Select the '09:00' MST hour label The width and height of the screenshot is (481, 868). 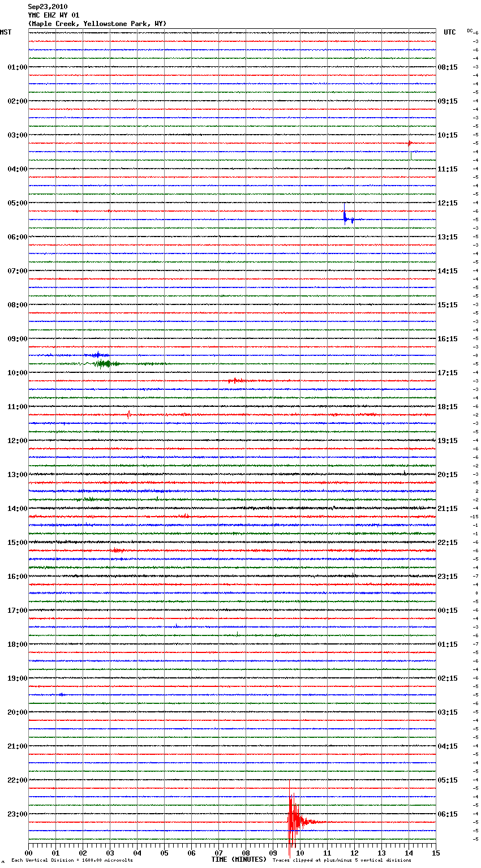(x=18, y=339)
